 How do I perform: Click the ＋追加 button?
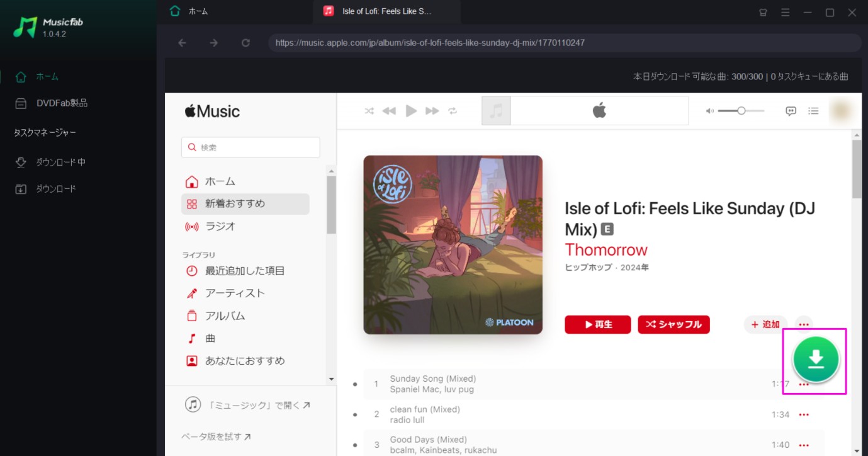(x=765, y=324)
